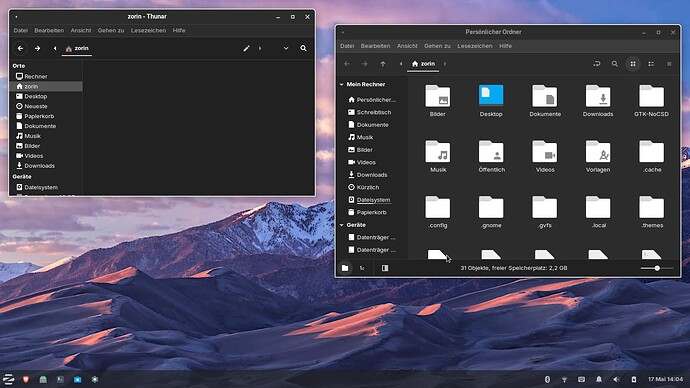Show tree view in sidebar
Screen dimensions: 690x388
point(362,268)
